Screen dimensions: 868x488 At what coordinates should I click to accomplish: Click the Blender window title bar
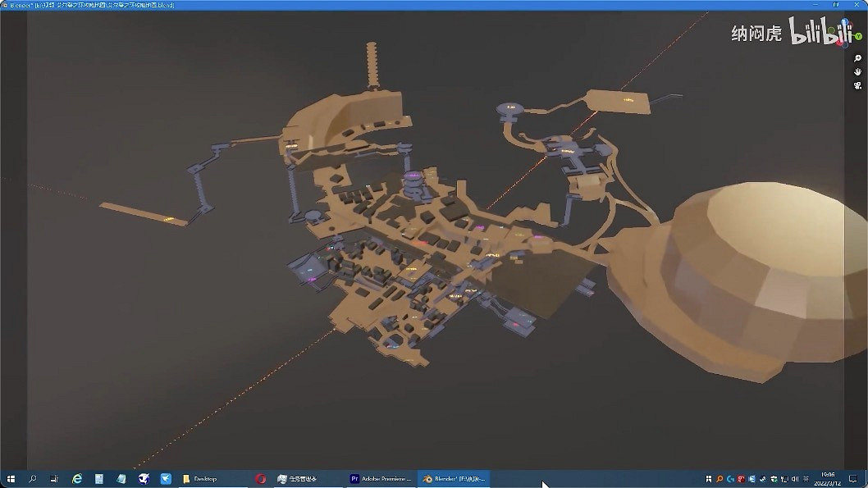click(x=410, y=5)
